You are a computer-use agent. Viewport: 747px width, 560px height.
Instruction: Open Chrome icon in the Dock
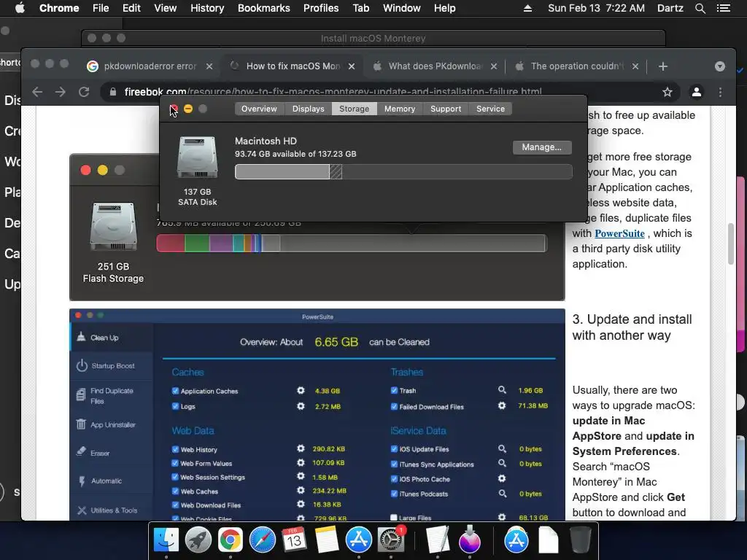(x=230, y=540)
